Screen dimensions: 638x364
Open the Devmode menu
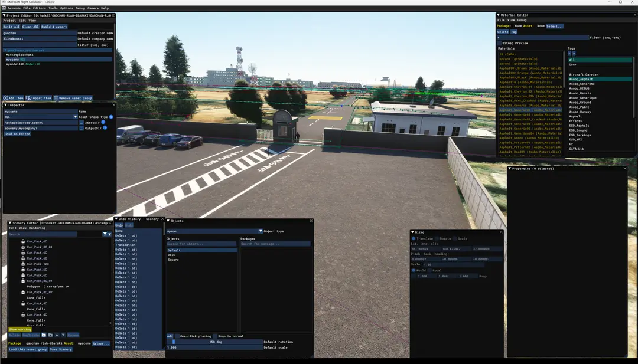14,8
